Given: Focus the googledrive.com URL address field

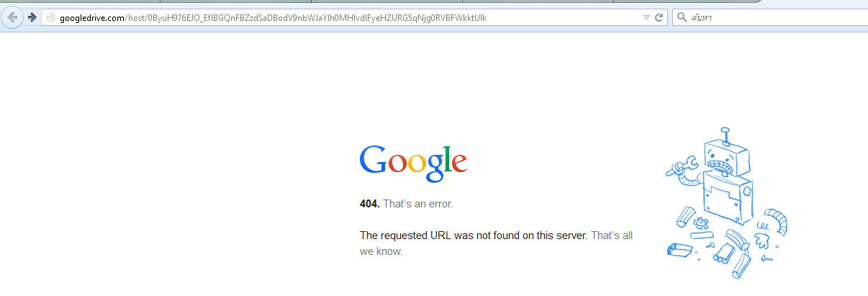Looking at the screenshot, I should [346, 17].
